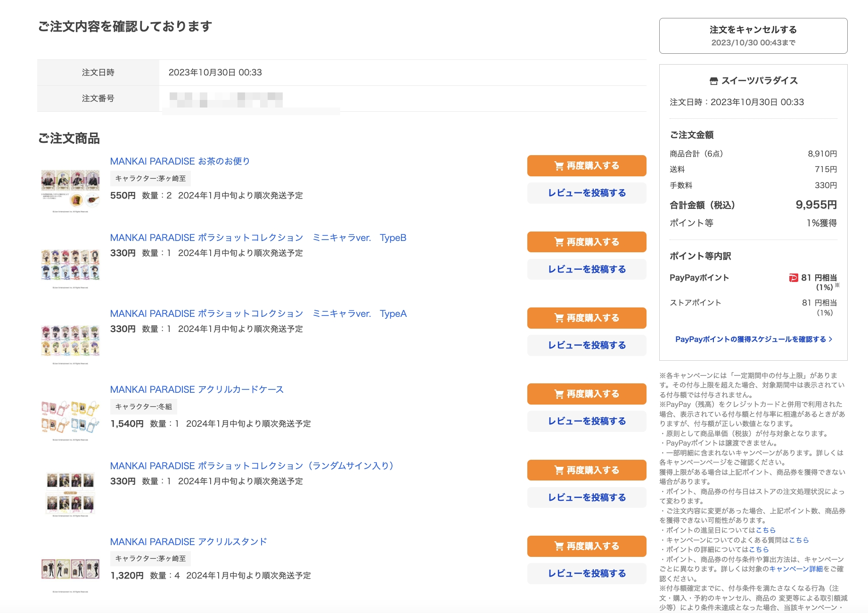Click the キャラクター:冬組 tag
This screenshot has width=868, height=613.
point(144,406)
